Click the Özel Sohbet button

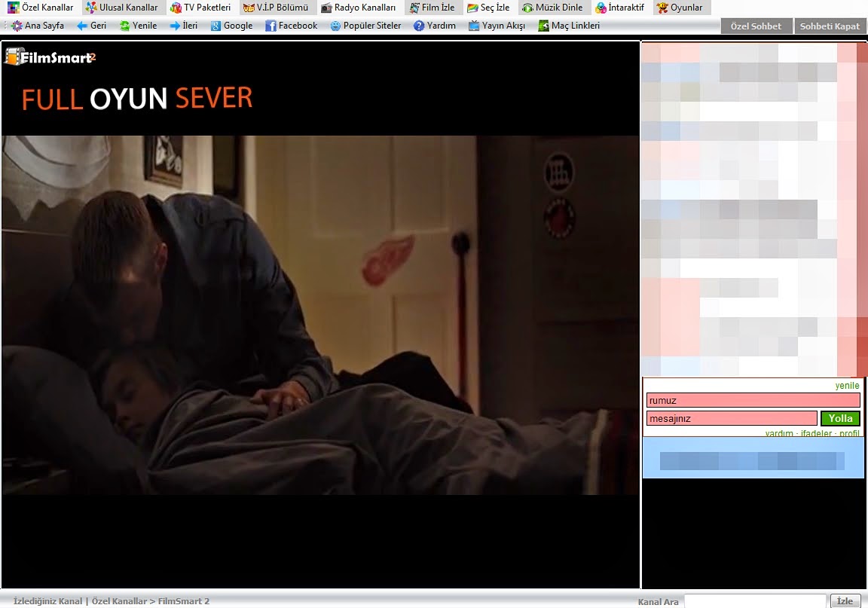[756, 26]
